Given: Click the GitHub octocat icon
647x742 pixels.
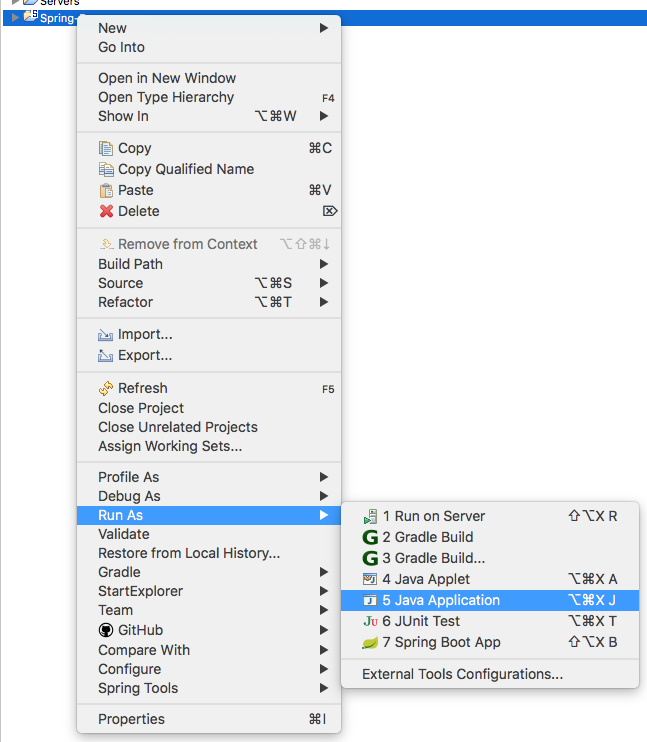Looking at the screenshot, I should [x=106, y=630].
